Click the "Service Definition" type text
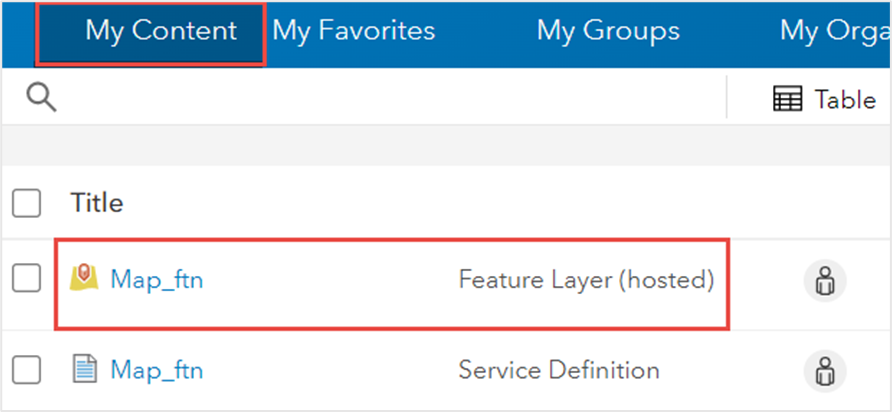Viewport: 892px width, 412px height. (x=559, y=371)
